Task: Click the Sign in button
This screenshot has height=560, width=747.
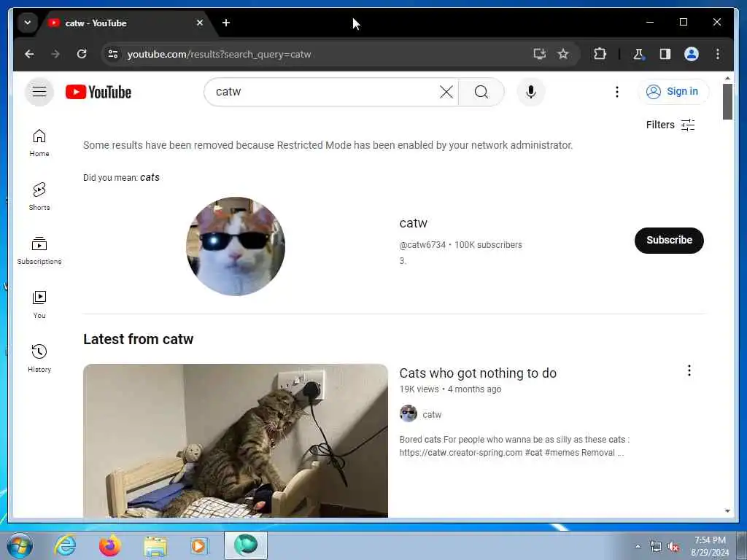Action: point(673,91)
